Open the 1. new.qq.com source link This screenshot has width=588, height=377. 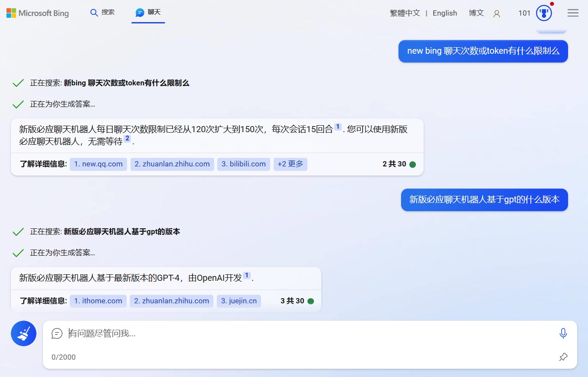click(98, 164)
